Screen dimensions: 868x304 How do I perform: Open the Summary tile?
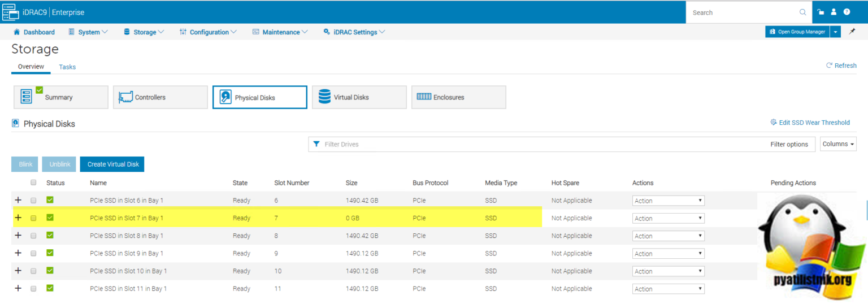[61, 97]
